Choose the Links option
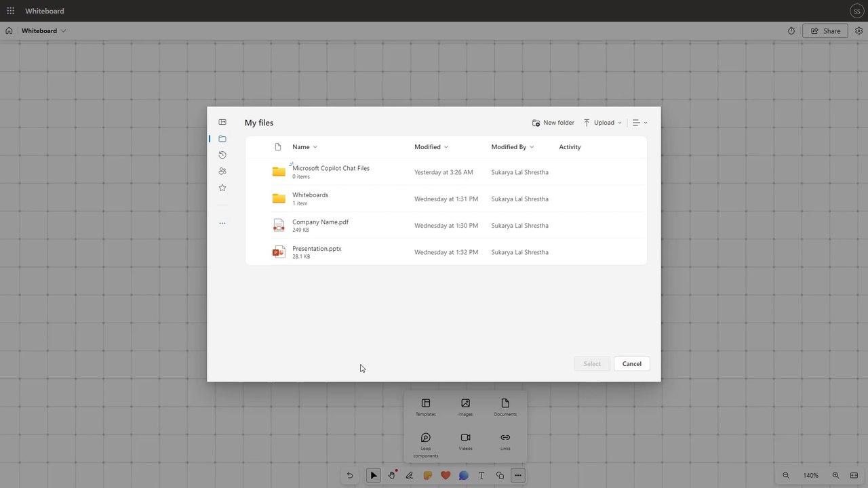The height and width of the screenshot is (488, 868). point(505,442)
